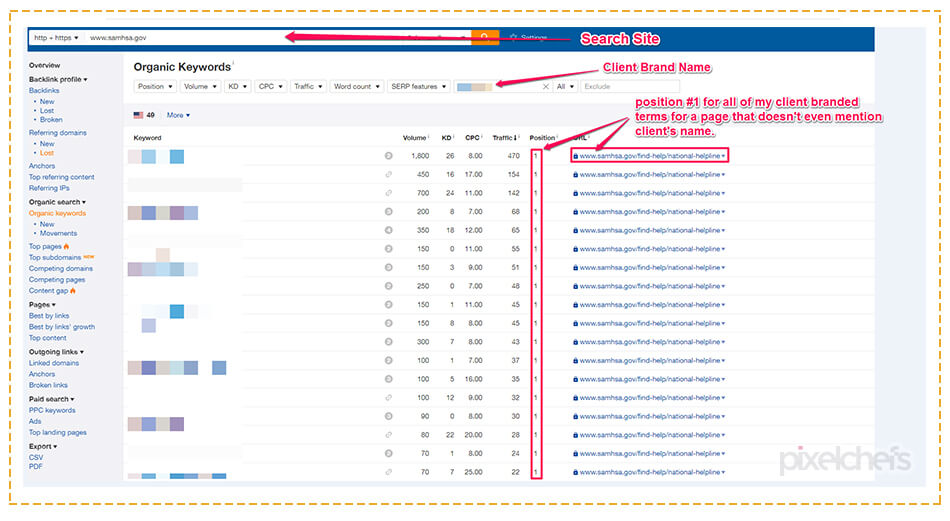Open national-helpline URL in traffic 68 row
950x521 pixels.
click(649, 212)
